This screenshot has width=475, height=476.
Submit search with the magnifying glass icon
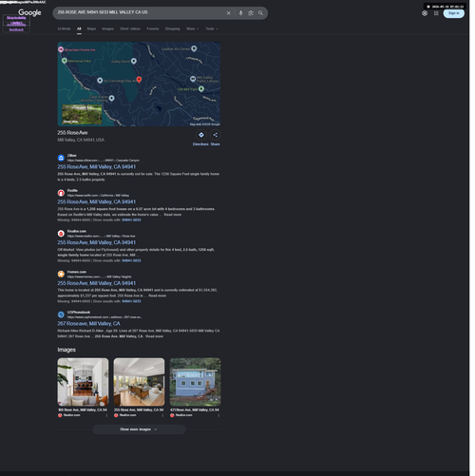[260, 13]
